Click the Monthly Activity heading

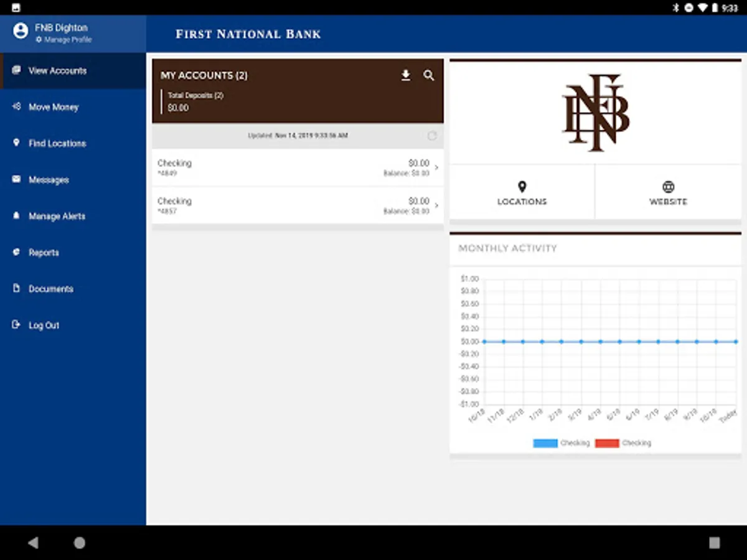tap(507, 248)
